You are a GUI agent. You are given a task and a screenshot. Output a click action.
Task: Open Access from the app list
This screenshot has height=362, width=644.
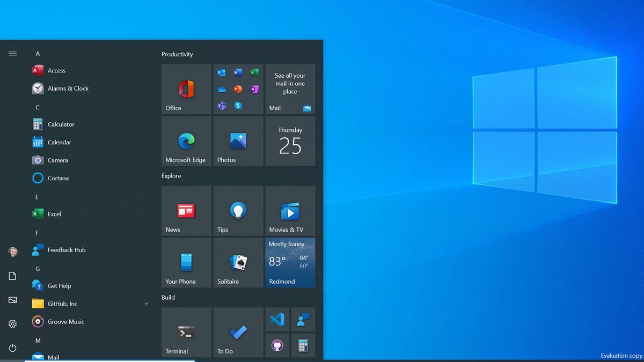point(91,70)
